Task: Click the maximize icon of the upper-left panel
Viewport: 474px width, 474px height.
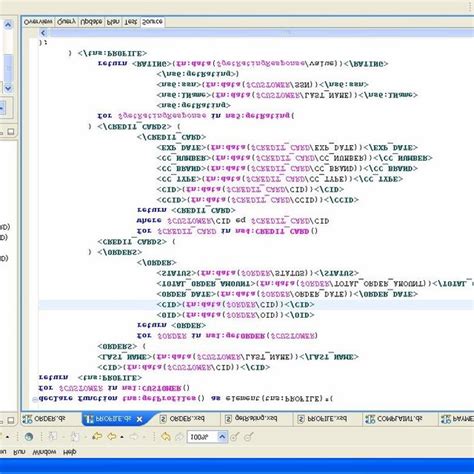Action: [x=11, y=132]
